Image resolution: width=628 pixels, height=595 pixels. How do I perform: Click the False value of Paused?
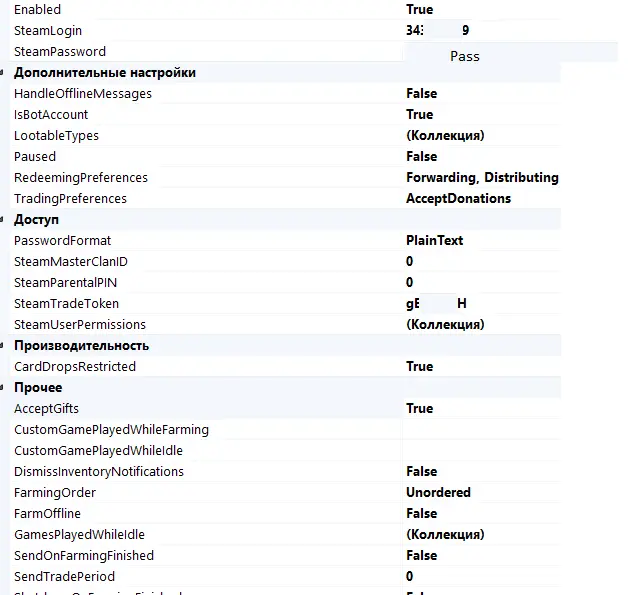point(421,157)
